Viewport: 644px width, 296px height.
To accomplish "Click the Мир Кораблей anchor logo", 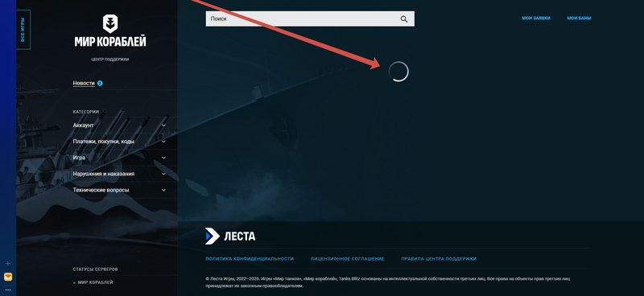I will (x=110, y=23).
